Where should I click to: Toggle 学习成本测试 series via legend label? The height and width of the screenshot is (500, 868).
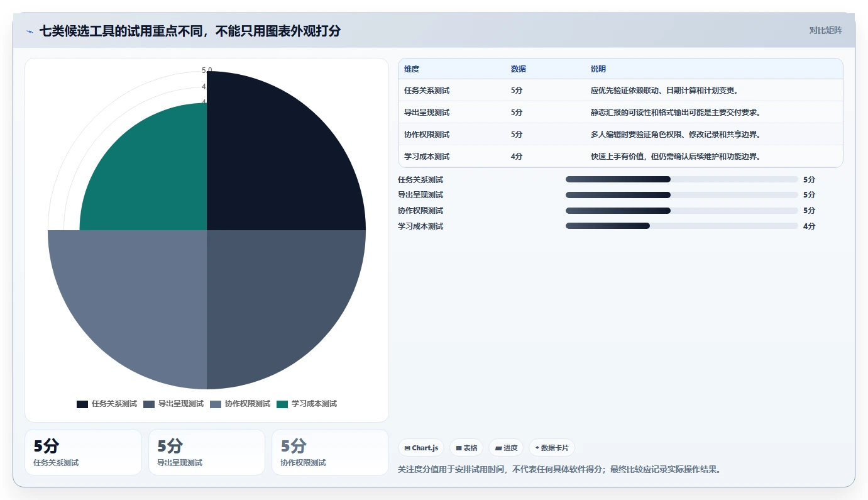tap(314, 404)
